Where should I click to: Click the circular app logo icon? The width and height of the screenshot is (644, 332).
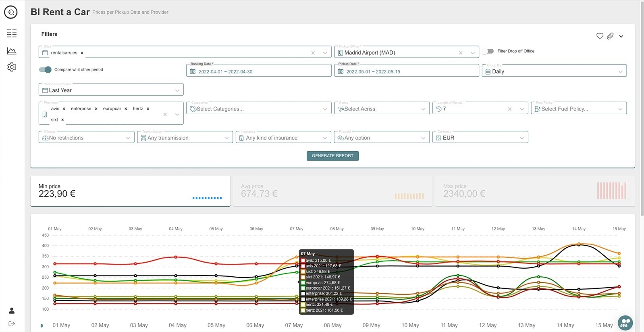pyautogui.click(x=11, y=13)
